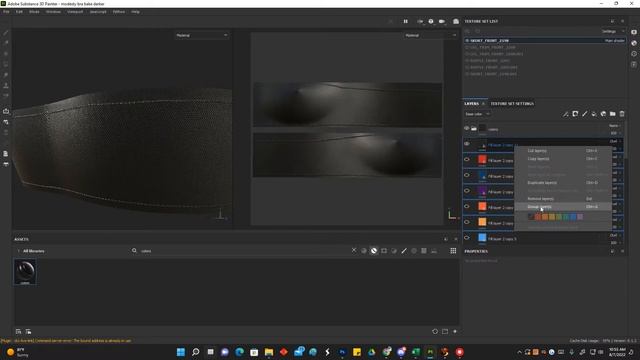640x360 pixels.
Task: Choose Group layers in context menu
Action: coord(563,207)
